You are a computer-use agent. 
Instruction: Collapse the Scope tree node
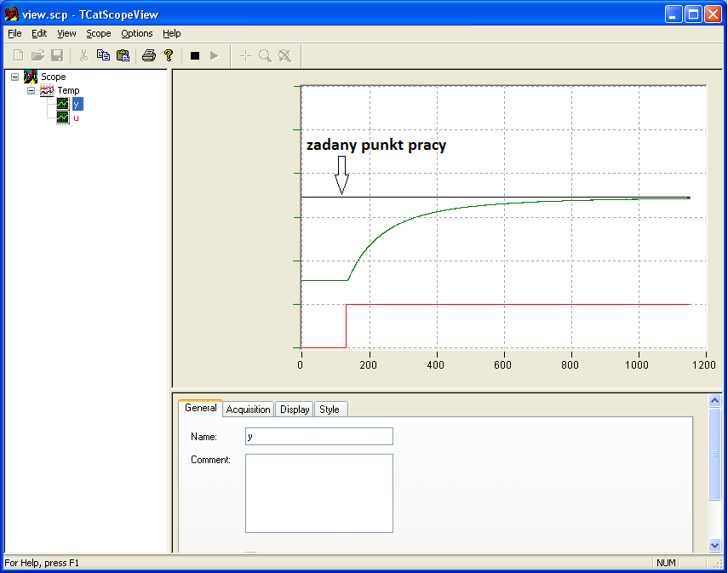click(x=14, y=77)
